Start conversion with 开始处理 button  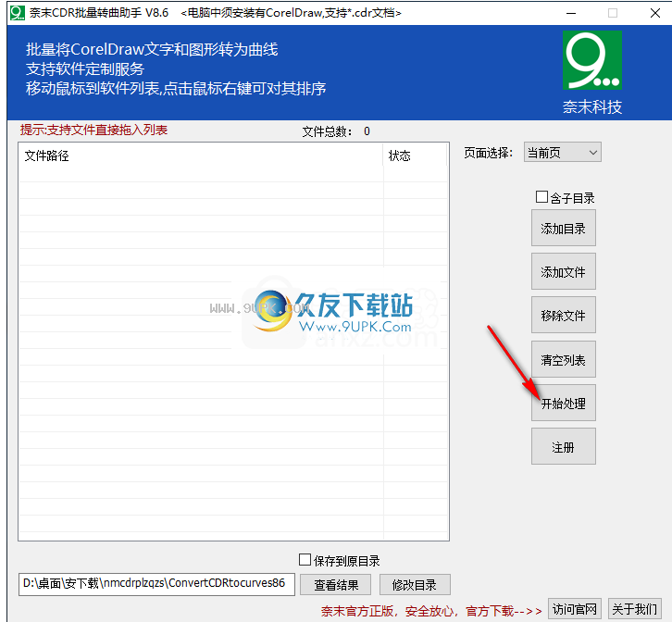click(563, 403)
